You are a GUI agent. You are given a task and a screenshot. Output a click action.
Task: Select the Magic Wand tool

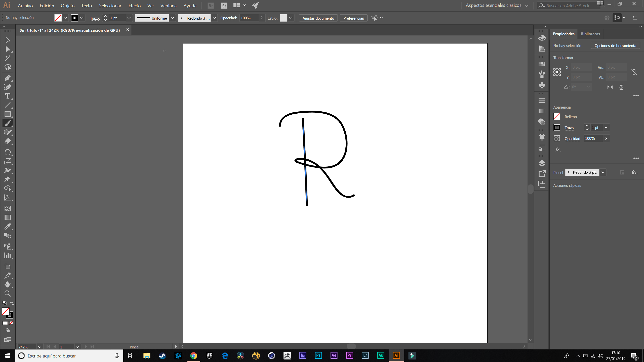click(8, 58)
